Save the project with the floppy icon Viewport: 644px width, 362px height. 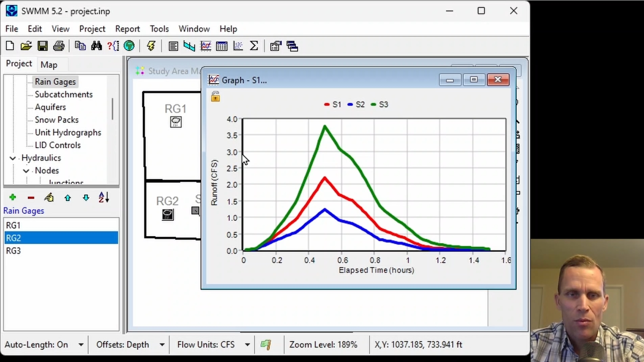pos(42,46)
